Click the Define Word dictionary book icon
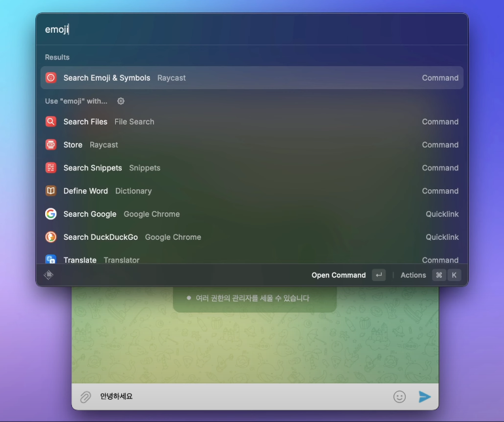The width and height of the screenshot is (504, 422). pyautogui.click(x=51, y=191)
